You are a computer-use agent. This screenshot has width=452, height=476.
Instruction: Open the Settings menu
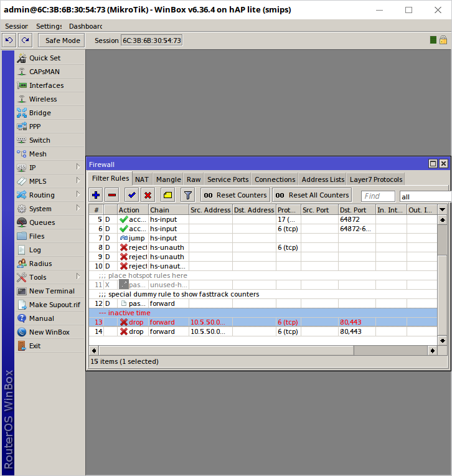pos(49,26)
